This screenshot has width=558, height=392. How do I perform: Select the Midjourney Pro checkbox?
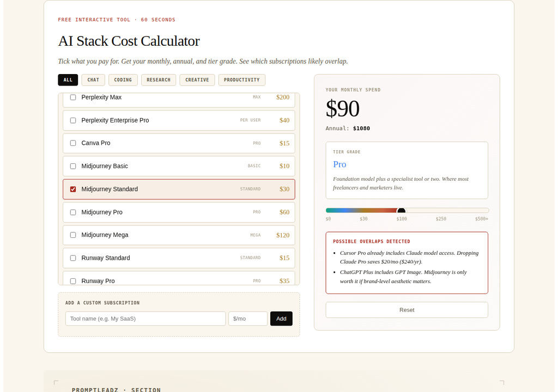click(73, 212)
